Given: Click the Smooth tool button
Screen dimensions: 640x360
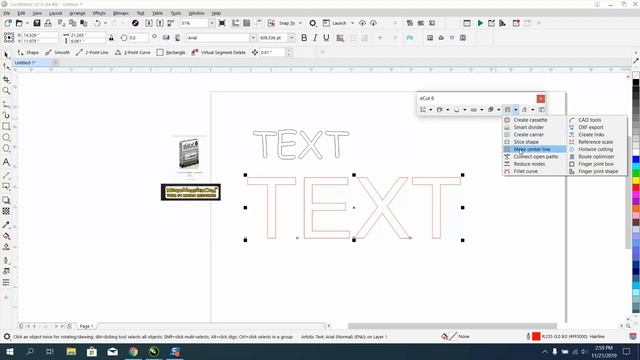Looking at the screenshot, I should (58, 52).
